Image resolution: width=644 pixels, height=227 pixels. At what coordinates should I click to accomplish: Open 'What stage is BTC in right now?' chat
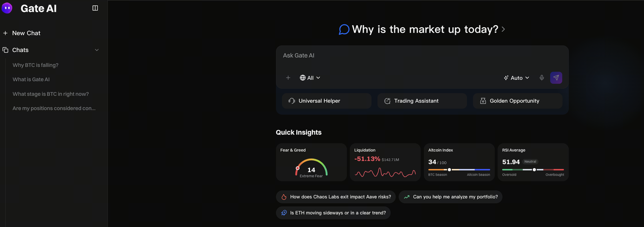51,94
